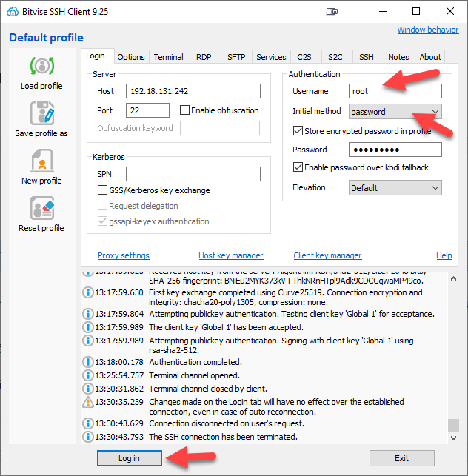
Task: Click the Request delegation checkbox
Action: point(102,206)
